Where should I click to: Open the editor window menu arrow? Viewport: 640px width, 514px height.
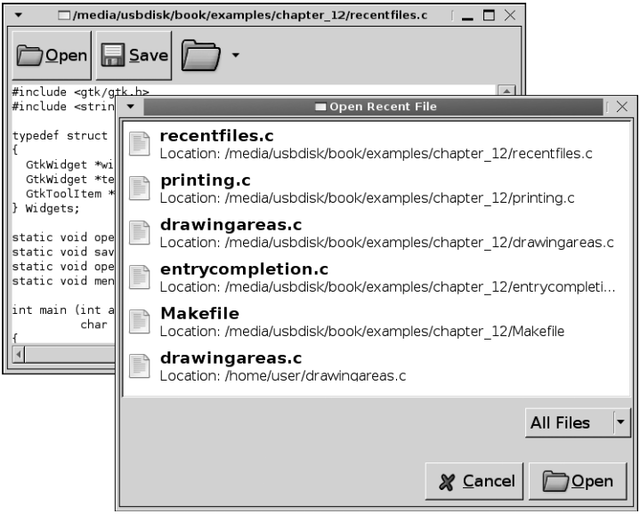(17, 15)
